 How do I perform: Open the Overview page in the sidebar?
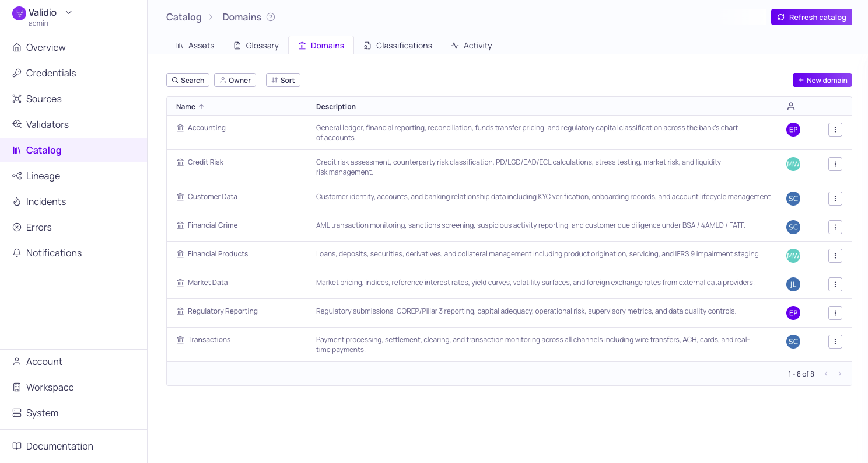[x=73, y=47]
